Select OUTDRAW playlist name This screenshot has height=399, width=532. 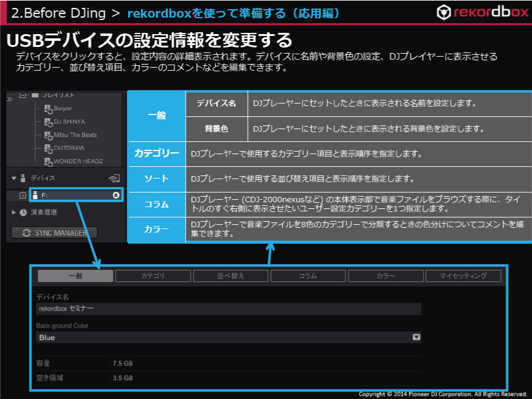coord(69,148)
